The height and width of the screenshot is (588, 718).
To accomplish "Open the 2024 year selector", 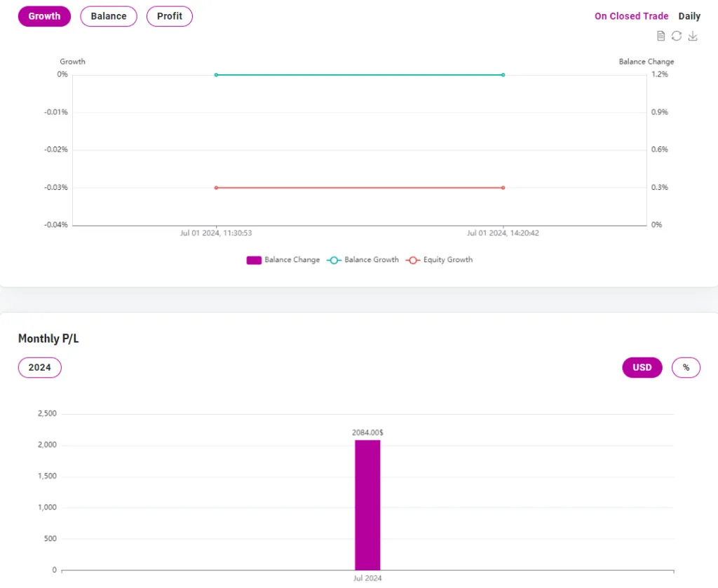I will (39, 367).
